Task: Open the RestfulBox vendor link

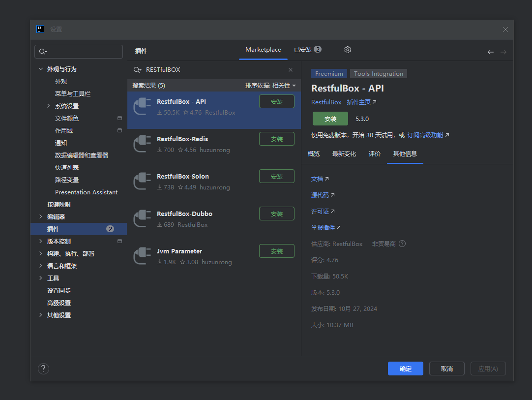Action: coord(326,102)
